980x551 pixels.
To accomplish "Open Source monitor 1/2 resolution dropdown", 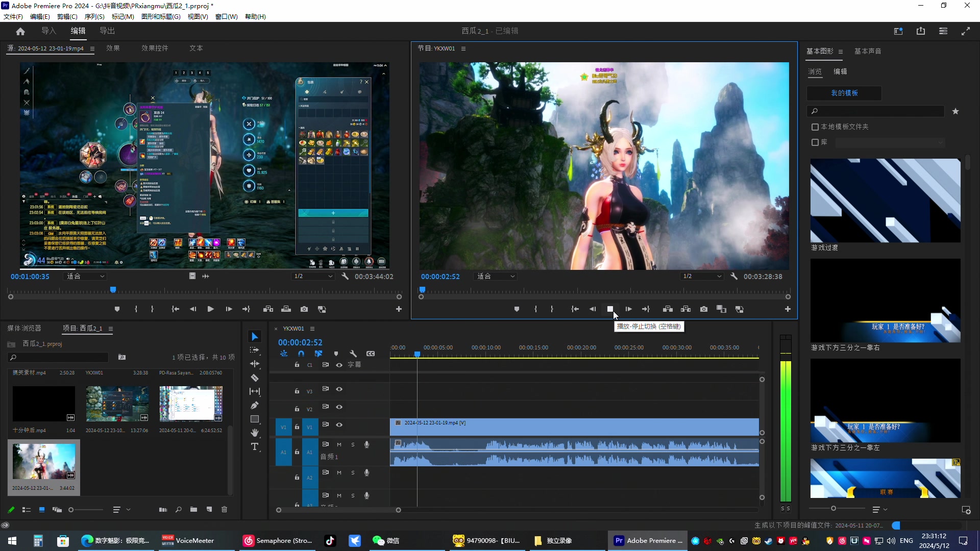I will click(313, 276).
